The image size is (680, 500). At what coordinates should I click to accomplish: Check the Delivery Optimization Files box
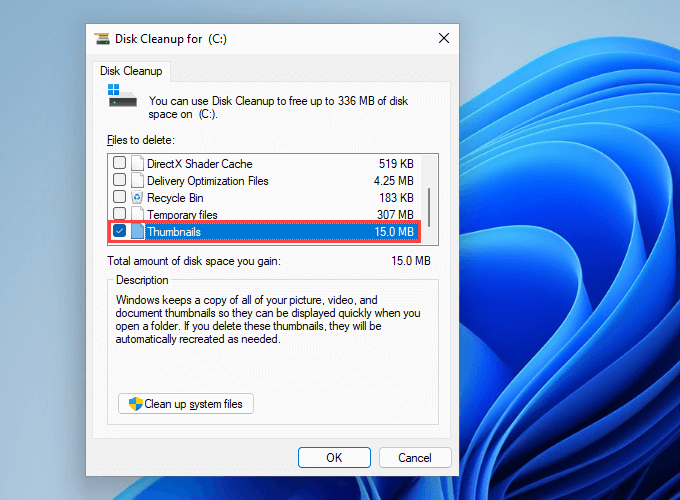tap(120, 181)
